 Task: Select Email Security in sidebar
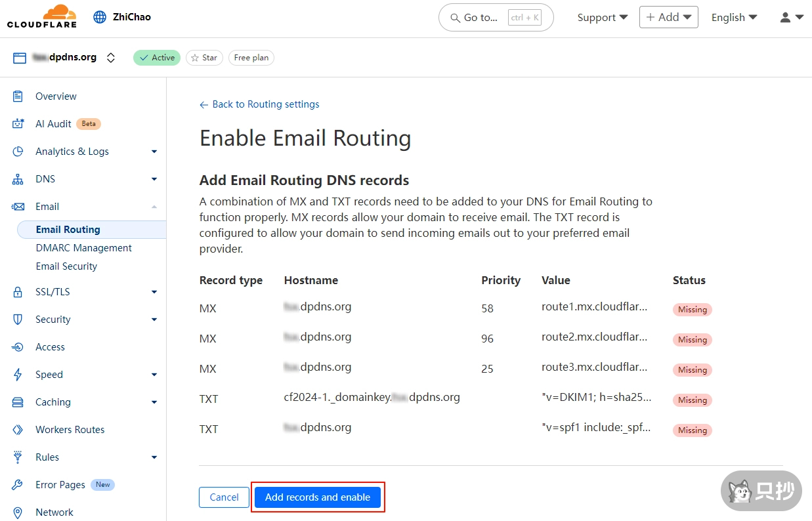point(66,266)
